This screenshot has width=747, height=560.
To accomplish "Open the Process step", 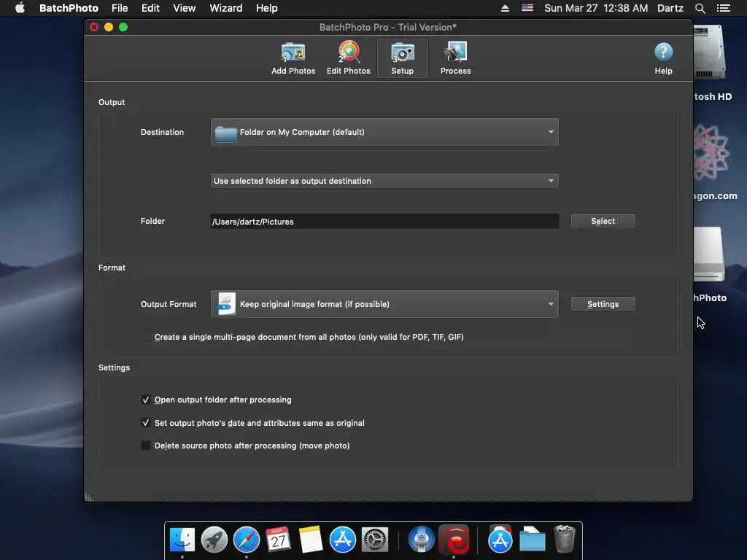I will [x=455, y=58].
